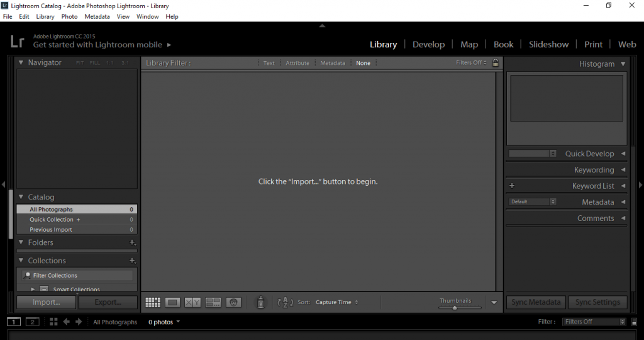The image size is (644, 340).
Task: Open toolbar content dropdown arrow
Action: click(494, 303)
